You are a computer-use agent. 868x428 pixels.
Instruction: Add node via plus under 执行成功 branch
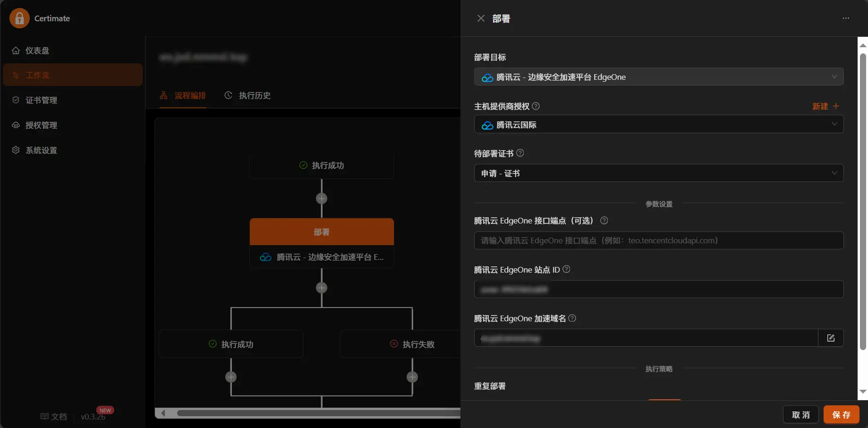pyautogui.click(x=231, y=377)
